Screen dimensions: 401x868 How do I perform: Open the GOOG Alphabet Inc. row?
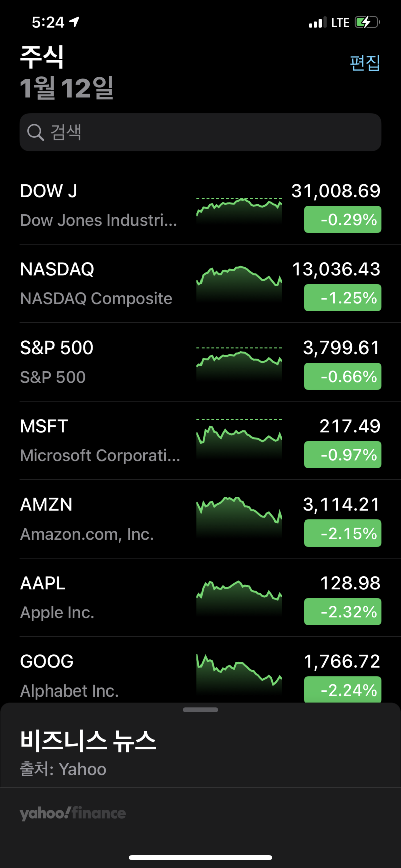point(100,676)
